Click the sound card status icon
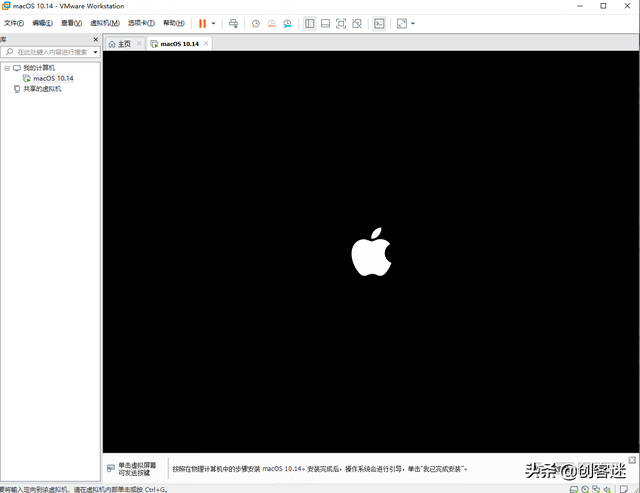This screenshot has width=640, height=493. tap(607, 489)
